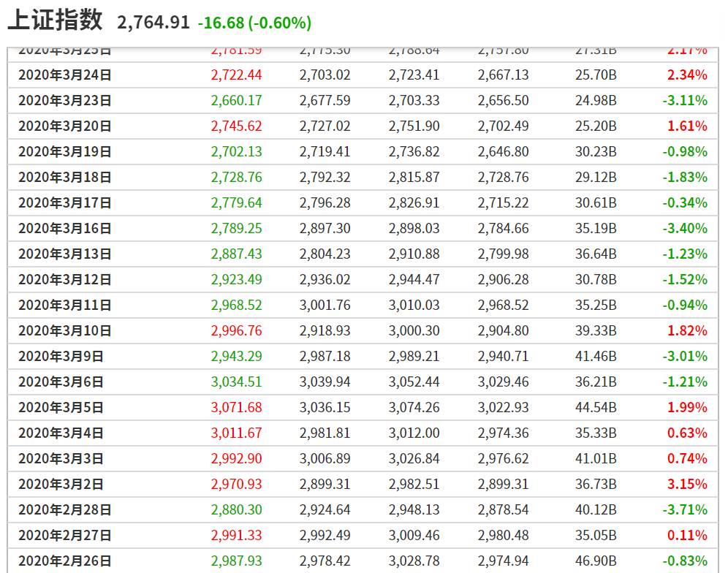Select the 2020年3月2日 date cell
Viewport: 728px width, 573px height.
coord(61,484)
